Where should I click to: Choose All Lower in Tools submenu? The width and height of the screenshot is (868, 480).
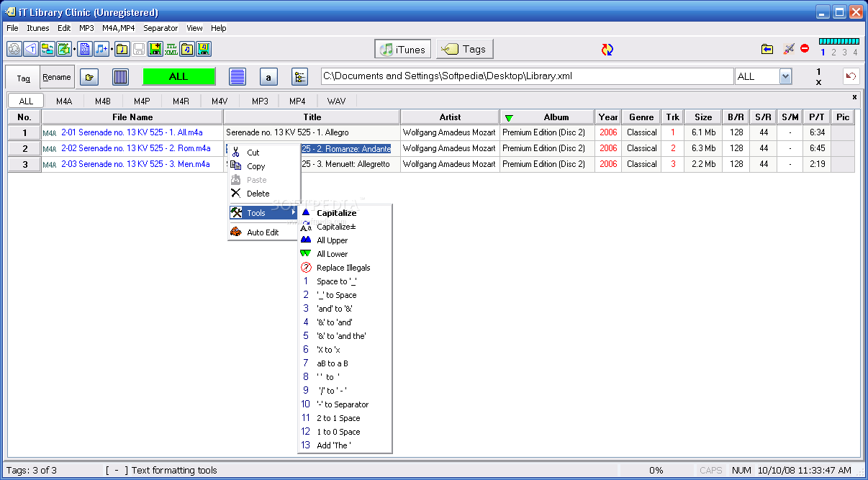[x=345, y=254]
